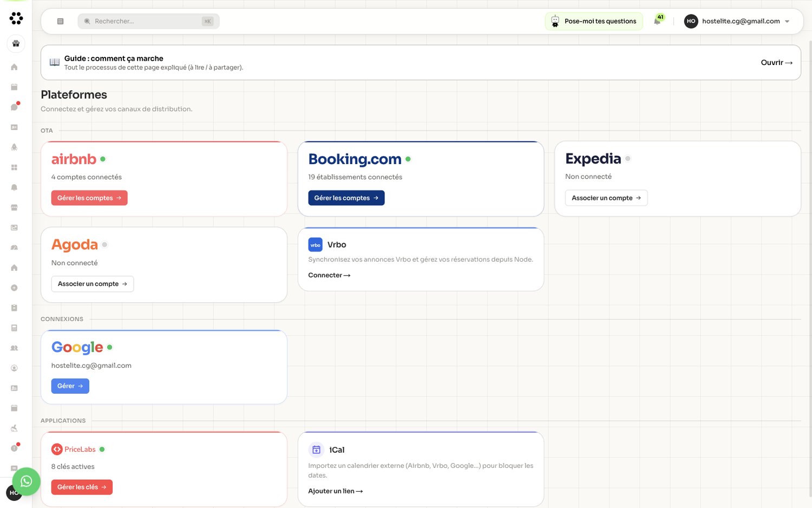Click iCal Ajouter un lien link
The image size is (812, 508).
click(336, 491)
